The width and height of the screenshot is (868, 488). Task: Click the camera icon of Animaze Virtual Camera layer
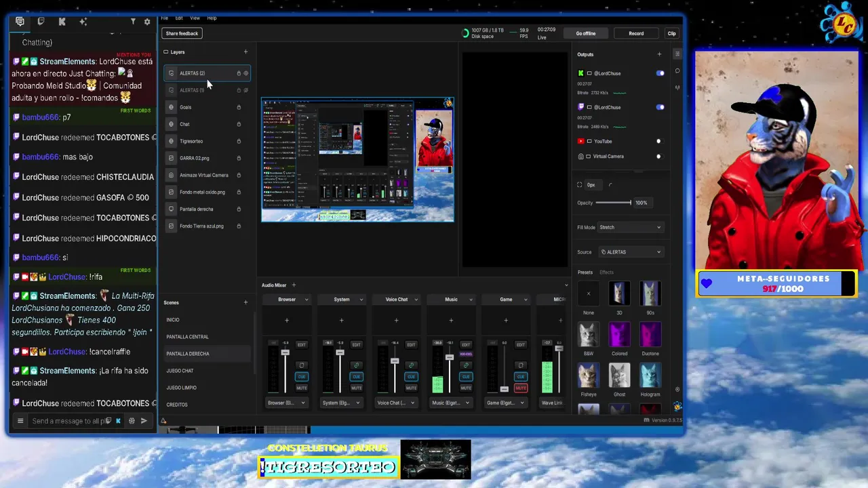pos(172,175)
